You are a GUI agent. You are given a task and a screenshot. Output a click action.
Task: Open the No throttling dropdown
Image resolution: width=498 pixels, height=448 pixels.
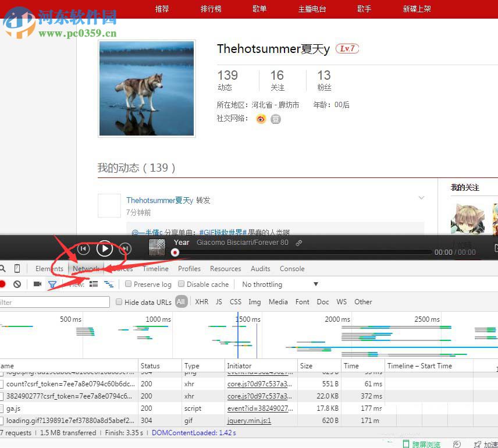point(279,284)
